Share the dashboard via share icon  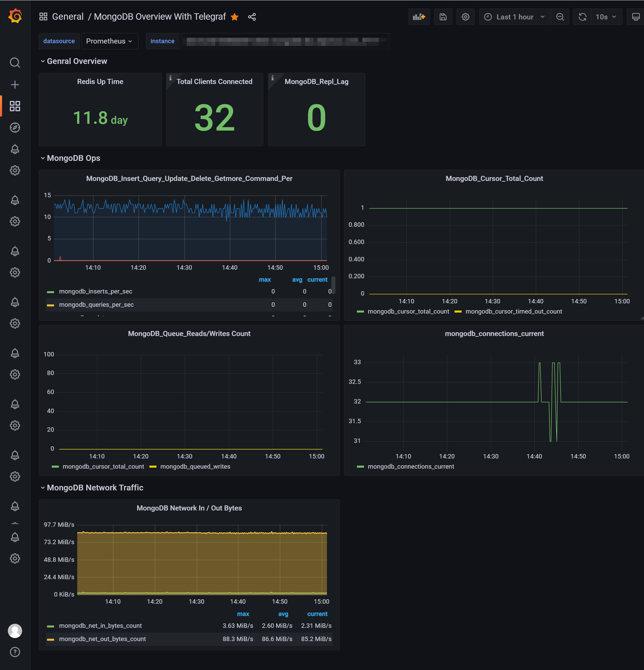(x=252, y=17)
